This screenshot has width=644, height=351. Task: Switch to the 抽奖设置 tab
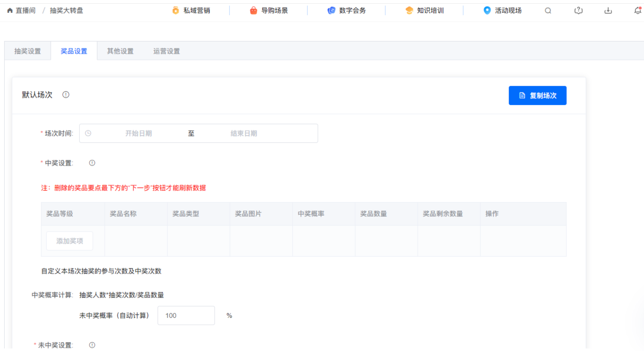(x=28, y=51)
